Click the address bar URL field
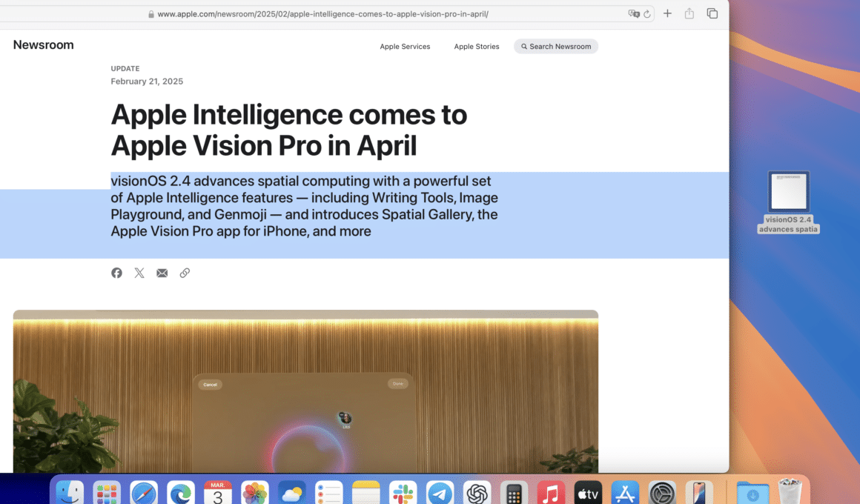This screenshot has width=860, height=504. [x=323, y=14]
